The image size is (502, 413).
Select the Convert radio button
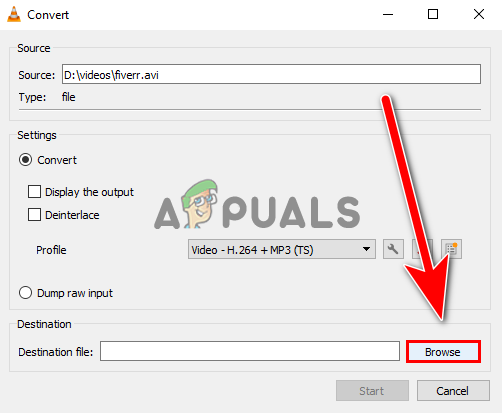25,160
